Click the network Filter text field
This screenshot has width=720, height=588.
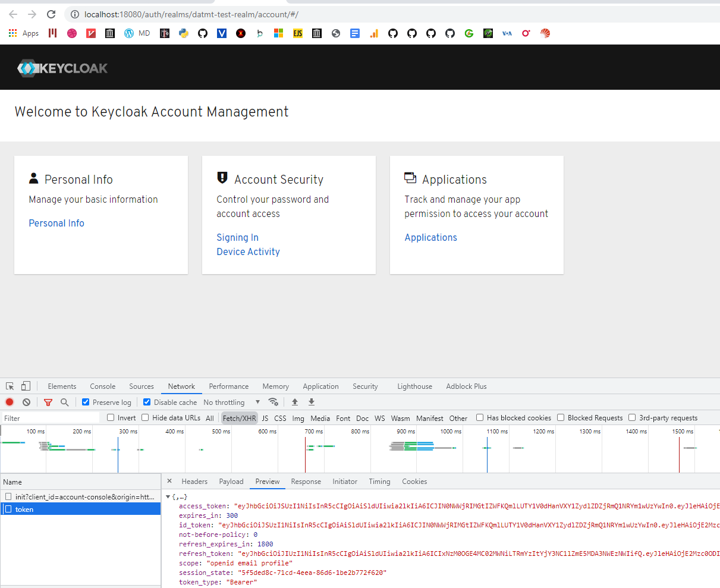tap(51, 418)
